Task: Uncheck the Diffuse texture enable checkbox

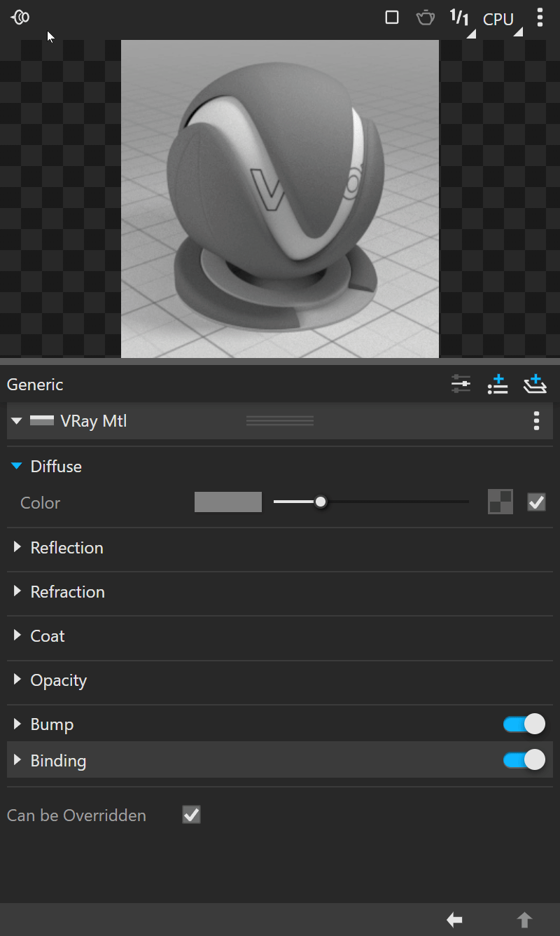Action: tap(537, 502)
